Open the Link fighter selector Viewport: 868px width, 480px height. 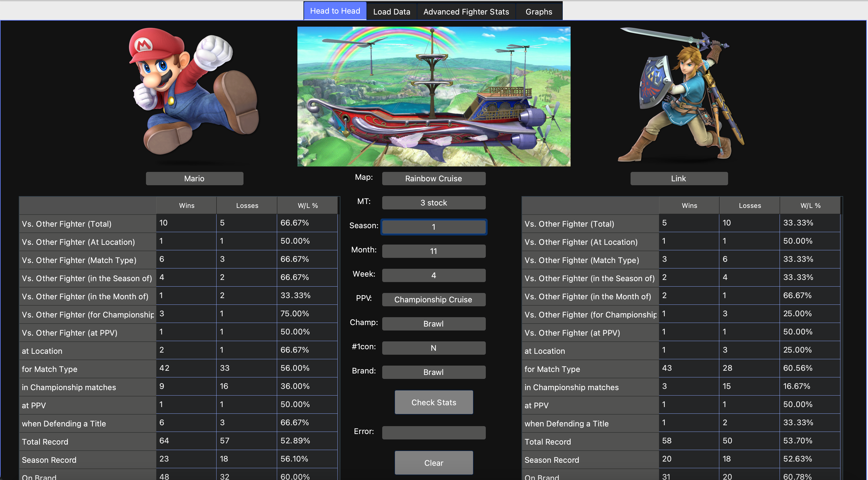(679, 178)
